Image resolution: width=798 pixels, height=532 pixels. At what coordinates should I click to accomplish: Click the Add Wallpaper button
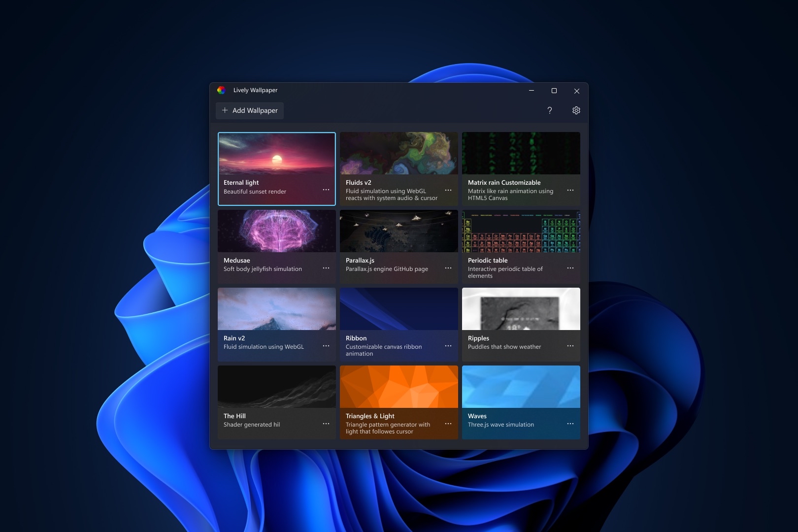point(250,110)
